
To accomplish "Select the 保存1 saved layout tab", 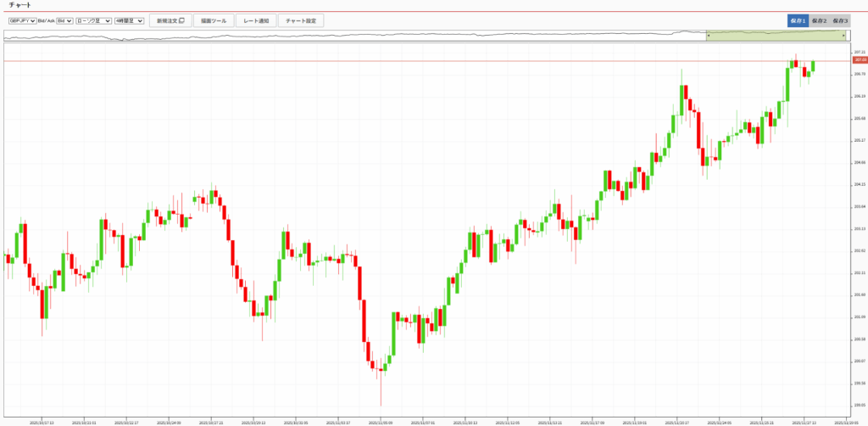I will pyautogui.click(x=797, y=20).
